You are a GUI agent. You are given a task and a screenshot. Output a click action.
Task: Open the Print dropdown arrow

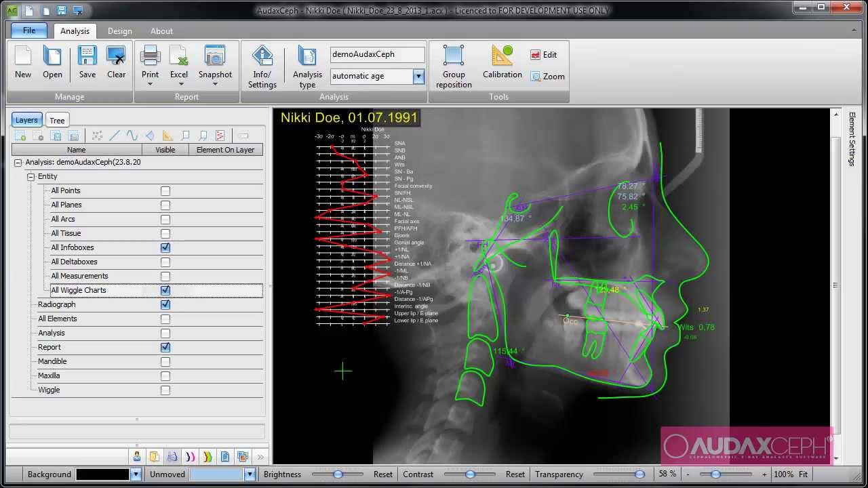[x=150, y=85]
